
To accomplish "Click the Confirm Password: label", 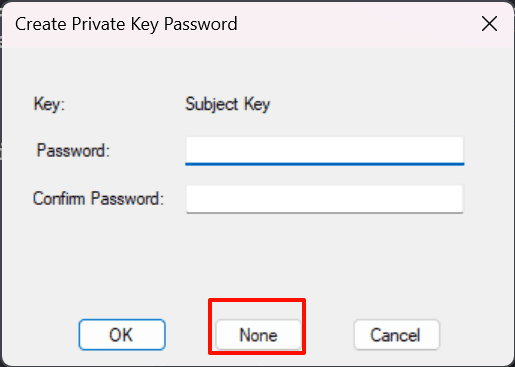I will (x=98, y=199).
